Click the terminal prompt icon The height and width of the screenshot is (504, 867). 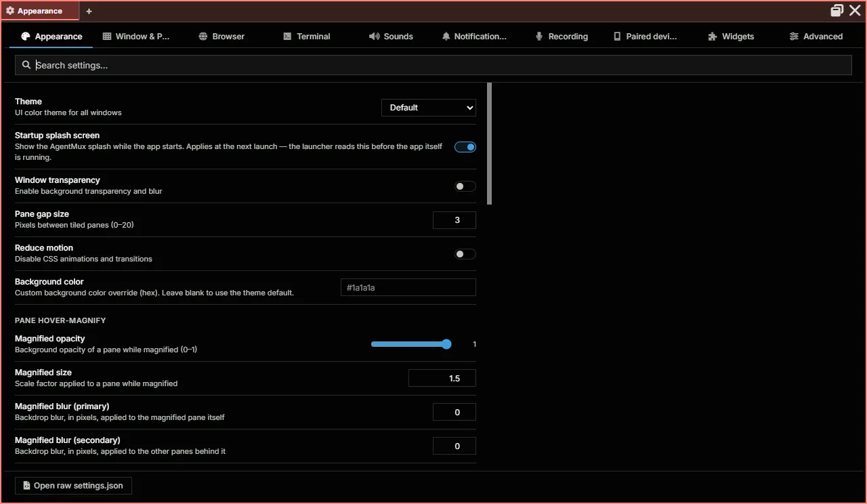pos(288,37)
